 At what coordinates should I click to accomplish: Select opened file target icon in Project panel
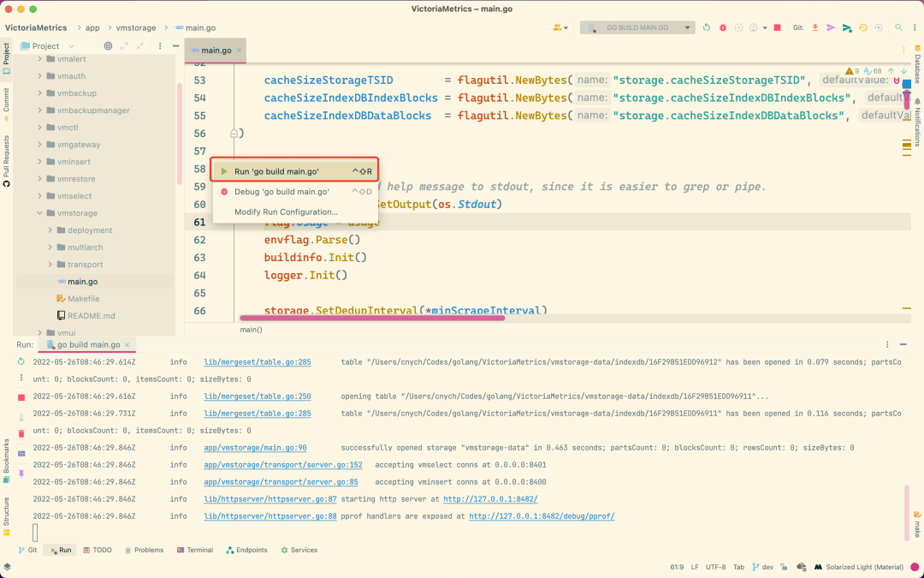pos(108,46)
